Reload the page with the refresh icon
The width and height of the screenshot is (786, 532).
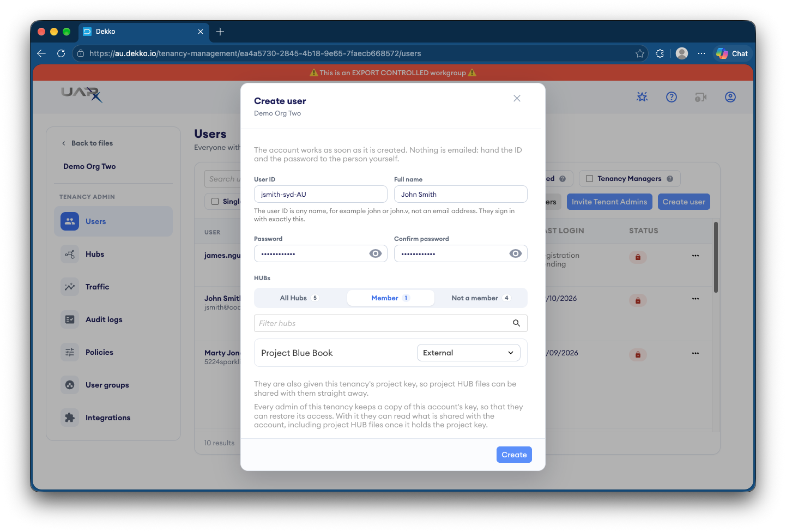61,53
